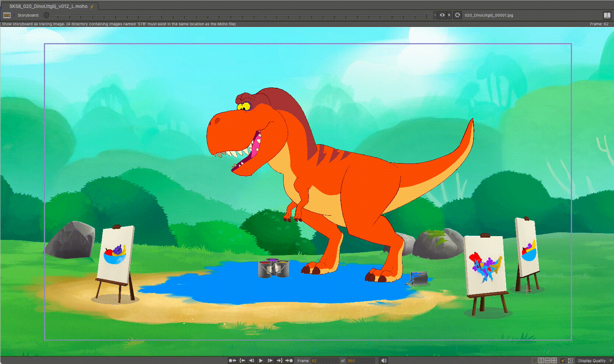This screenshot has width=614, height=364.
Task: Click the storyboard refresh icon
Action: [457, 15]
